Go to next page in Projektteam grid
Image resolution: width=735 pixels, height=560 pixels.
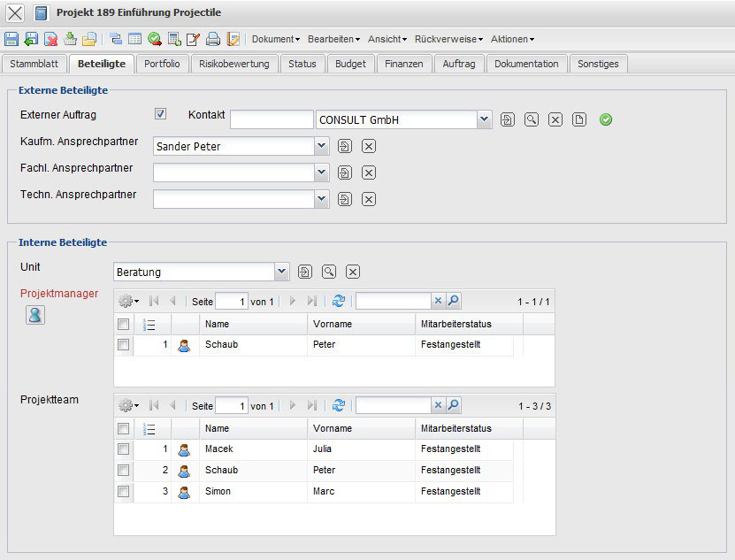[x=293, y=405]
